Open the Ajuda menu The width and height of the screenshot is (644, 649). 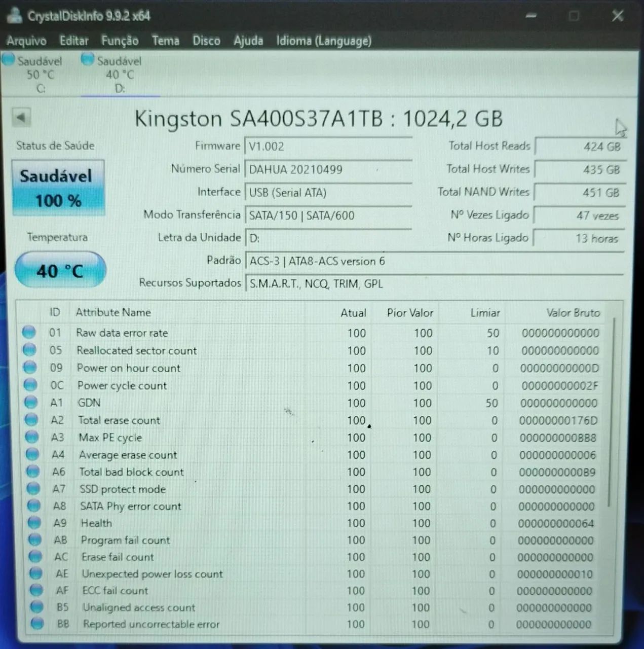coord(248,41)
